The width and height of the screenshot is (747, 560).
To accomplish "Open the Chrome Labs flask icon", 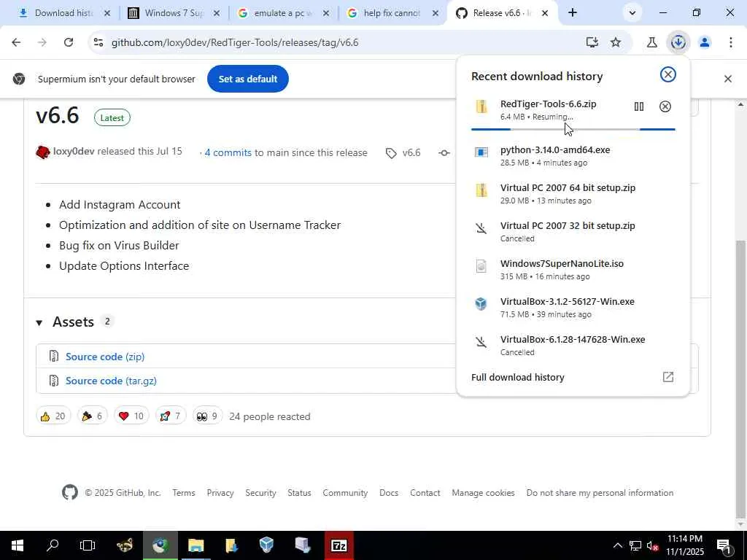I will coord(651,42).
